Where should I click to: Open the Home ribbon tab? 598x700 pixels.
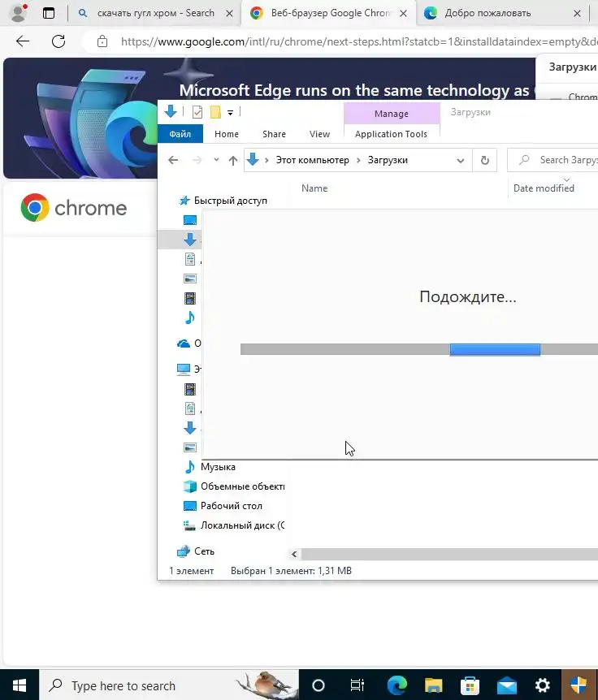pyautogui.click(x=227, y=134)
